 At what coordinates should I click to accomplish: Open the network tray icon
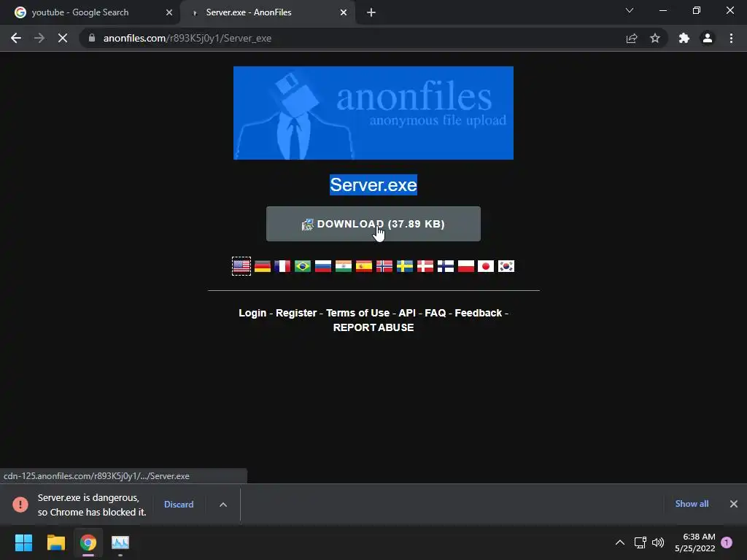(x=640, y=542)
